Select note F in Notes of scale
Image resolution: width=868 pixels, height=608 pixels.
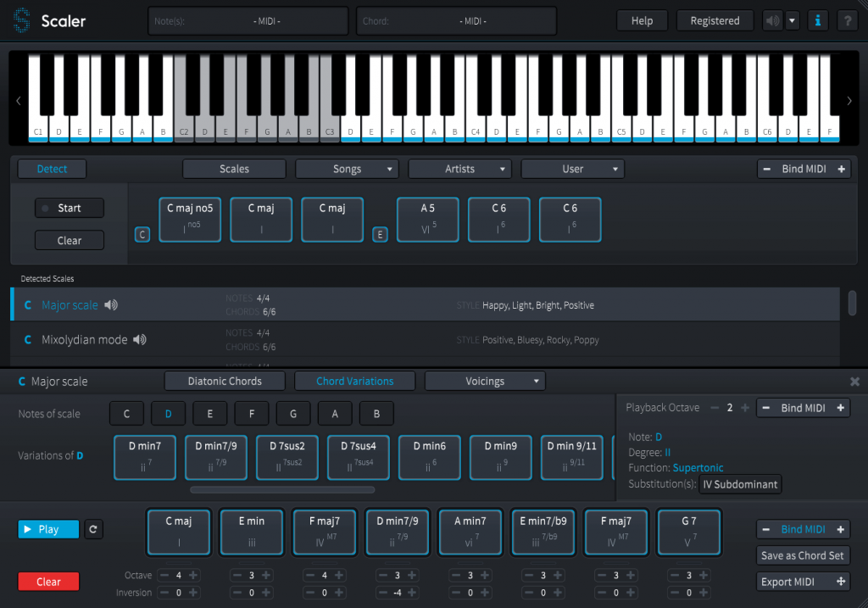[251, 414]
